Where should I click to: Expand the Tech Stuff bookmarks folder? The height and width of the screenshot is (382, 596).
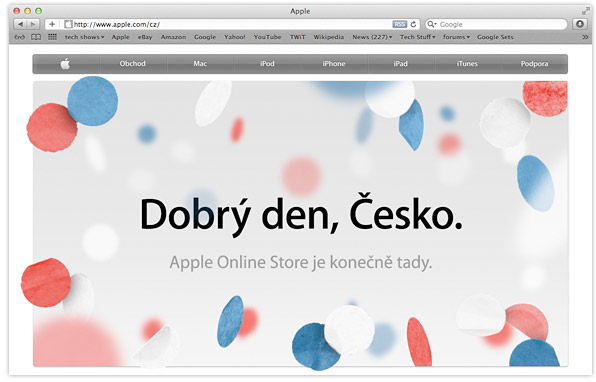click(x=417, y=37)
